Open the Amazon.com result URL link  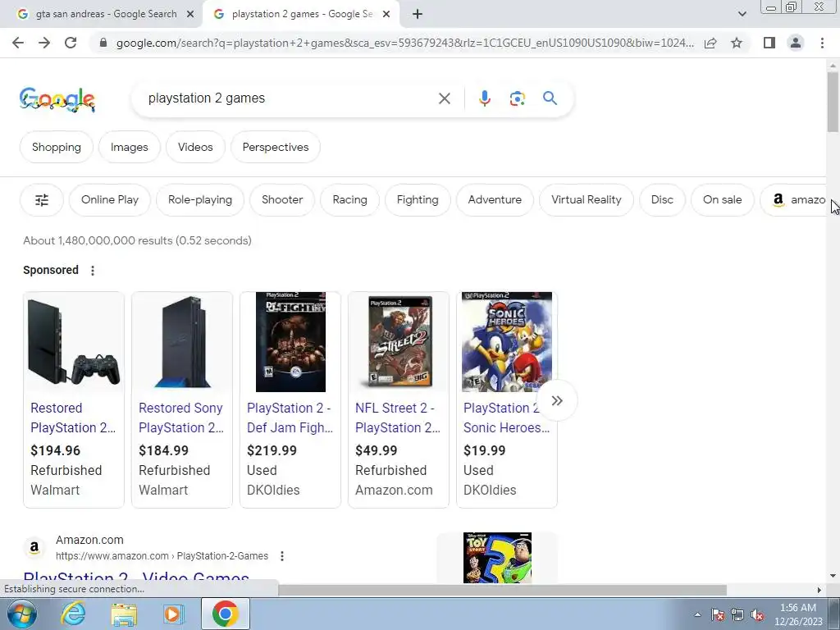point(162,556)
